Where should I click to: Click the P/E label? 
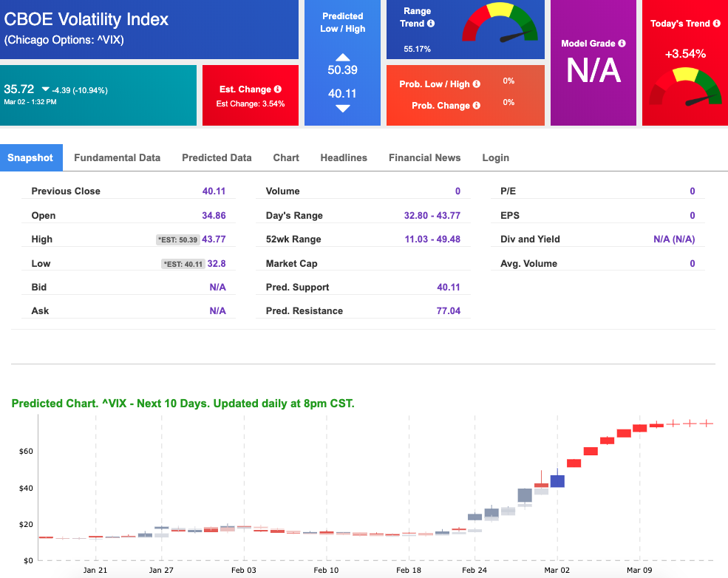tap(508, 191)
